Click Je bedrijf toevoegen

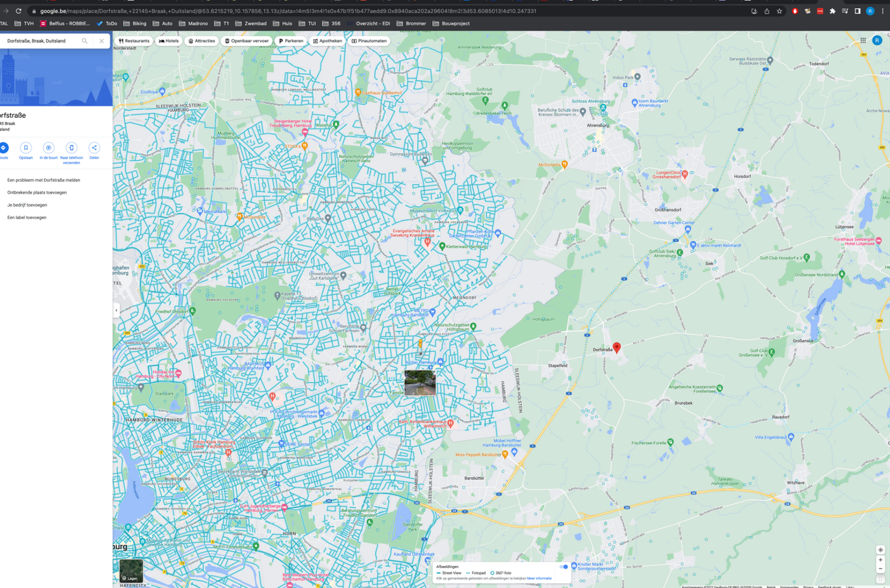click(27, 205)
